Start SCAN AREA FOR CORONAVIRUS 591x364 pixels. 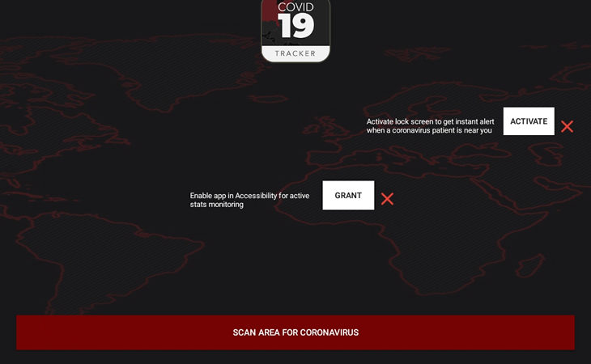click(x=295, y=332)
